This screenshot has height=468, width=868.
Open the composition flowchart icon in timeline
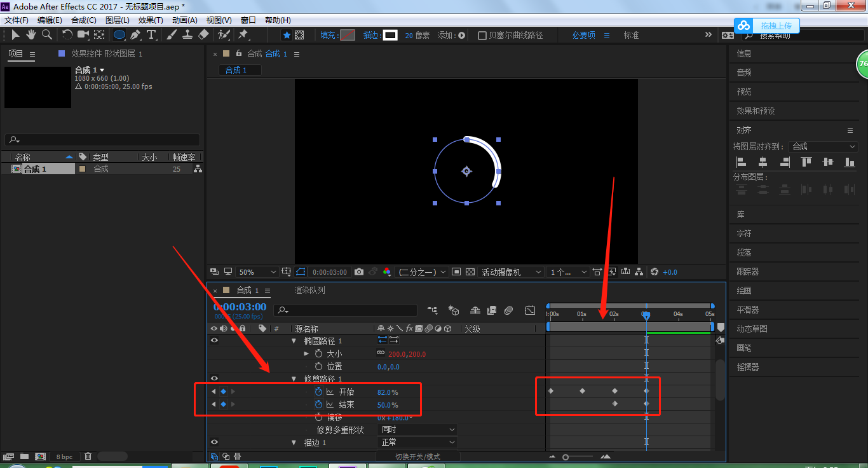pos(432,310)
